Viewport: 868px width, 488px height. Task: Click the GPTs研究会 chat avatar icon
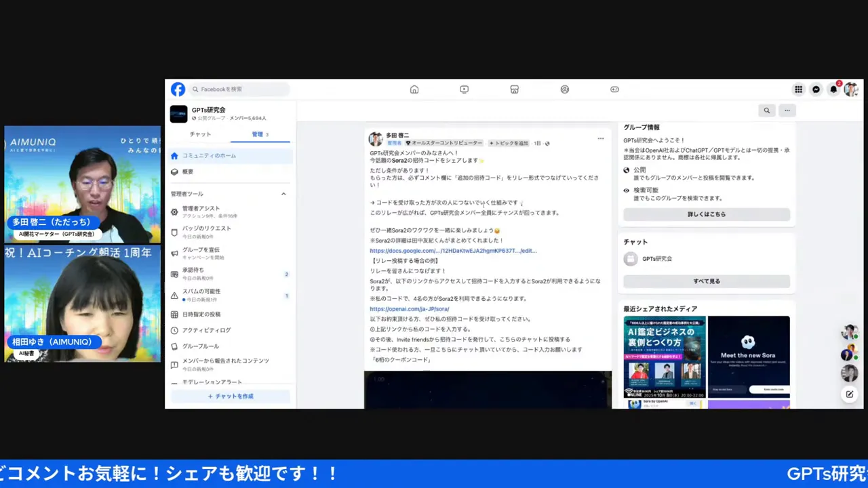click(631, 259)
